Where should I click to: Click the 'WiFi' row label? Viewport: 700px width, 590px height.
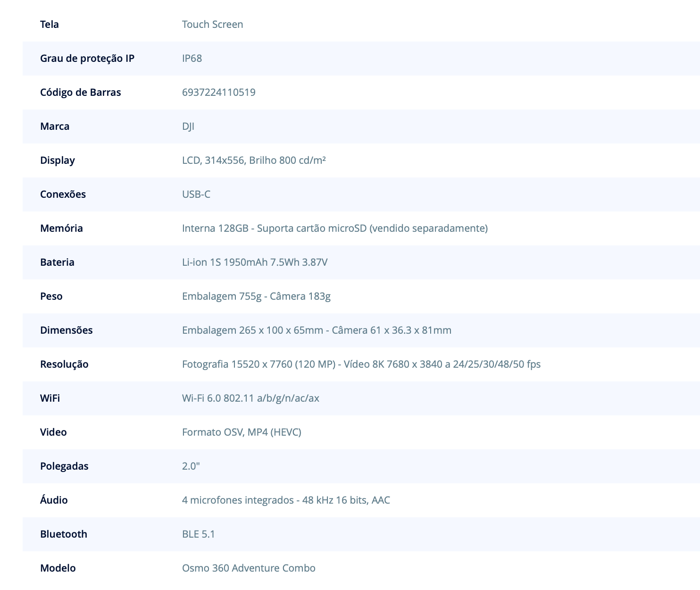[x=50, y=398]
